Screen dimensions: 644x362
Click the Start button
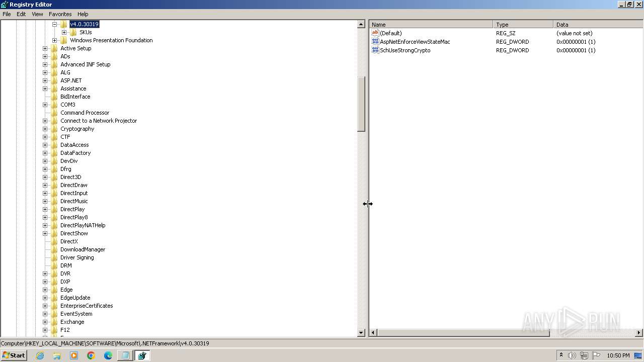coord(14,355)
